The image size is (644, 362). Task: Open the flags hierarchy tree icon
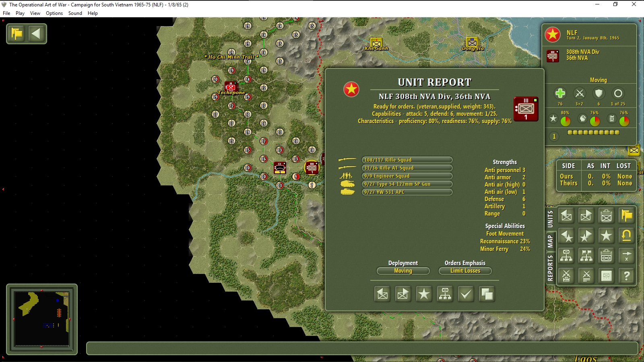pos(586,255)
